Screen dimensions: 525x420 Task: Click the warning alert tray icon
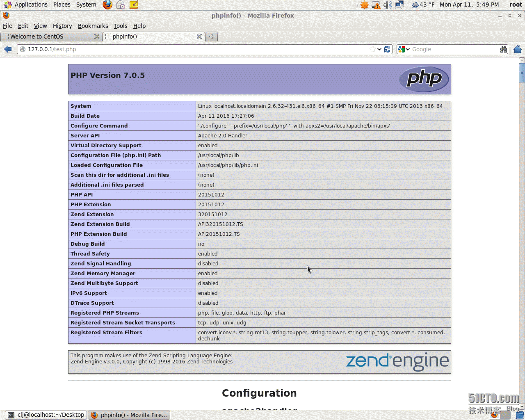coord(376,5)
